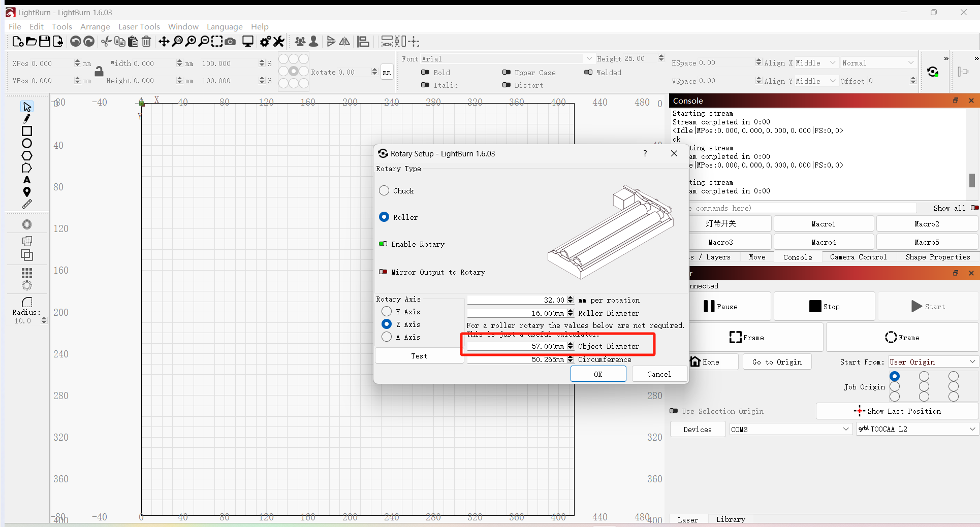Screen dimensions: 980x527
Task: Click the Grid Array tool icon
Action: tap(27, 273)
